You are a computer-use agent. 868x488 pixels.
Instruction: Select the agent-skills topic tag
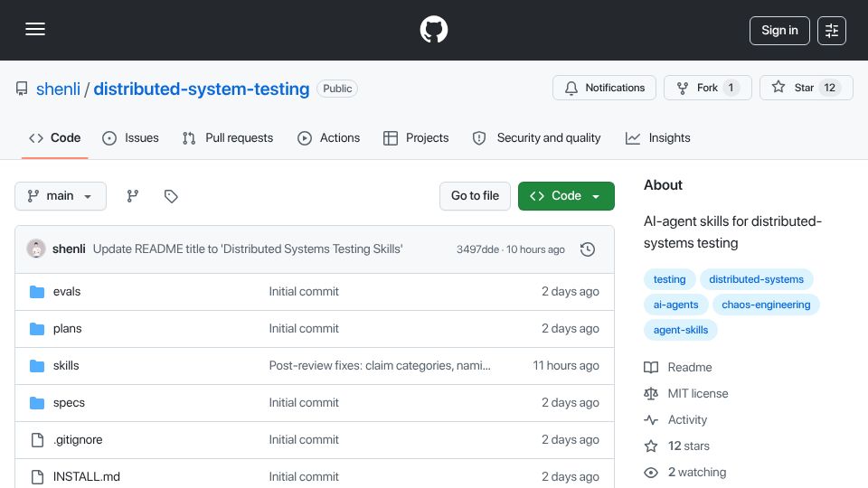pyautogui.click(x=680, y=331)
